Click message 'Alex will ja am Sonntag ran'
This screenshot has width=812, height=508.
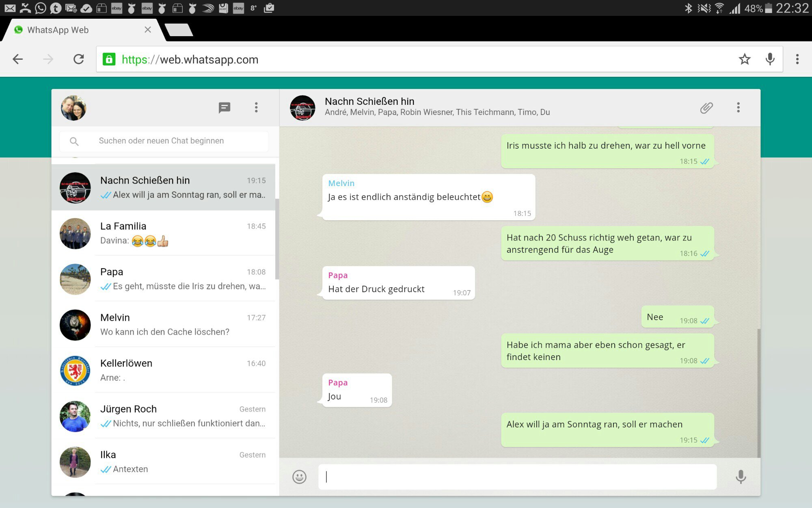pos(607,430)
